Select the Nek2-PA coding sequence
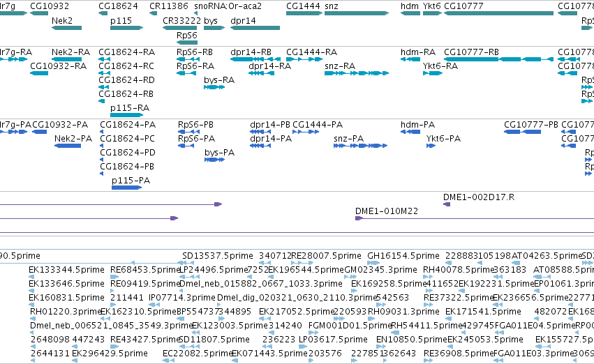The height and width of the screenshot is (364, 594). point(68,146)
